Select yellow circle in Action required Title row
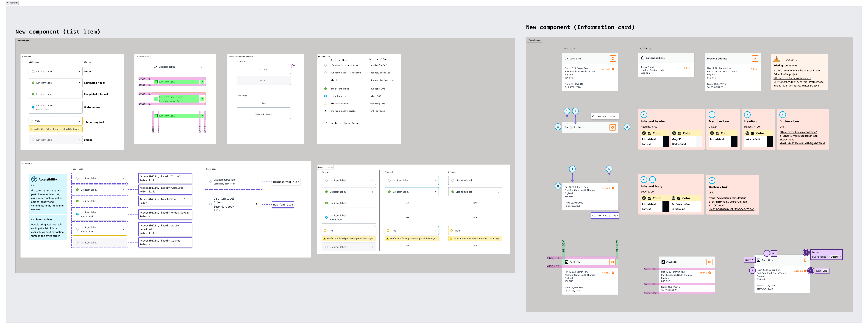 [x=32, y=121]
